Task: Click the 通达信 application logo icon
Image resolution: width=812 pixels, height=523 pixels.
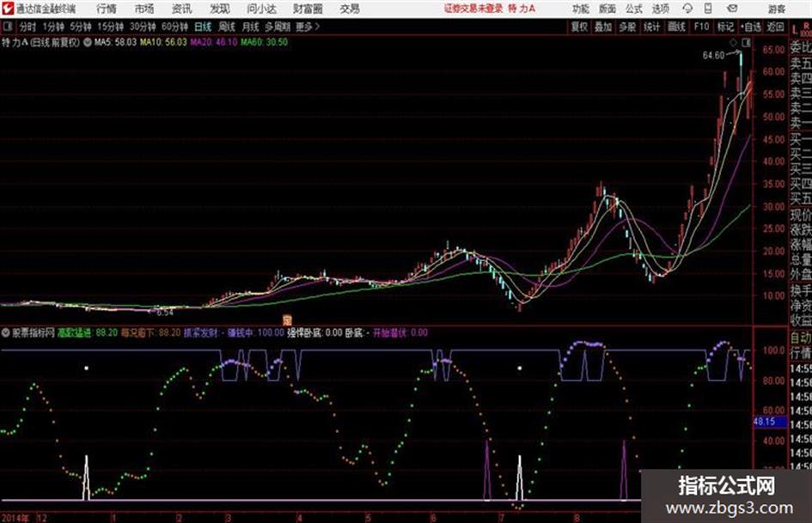Action: 8,9
